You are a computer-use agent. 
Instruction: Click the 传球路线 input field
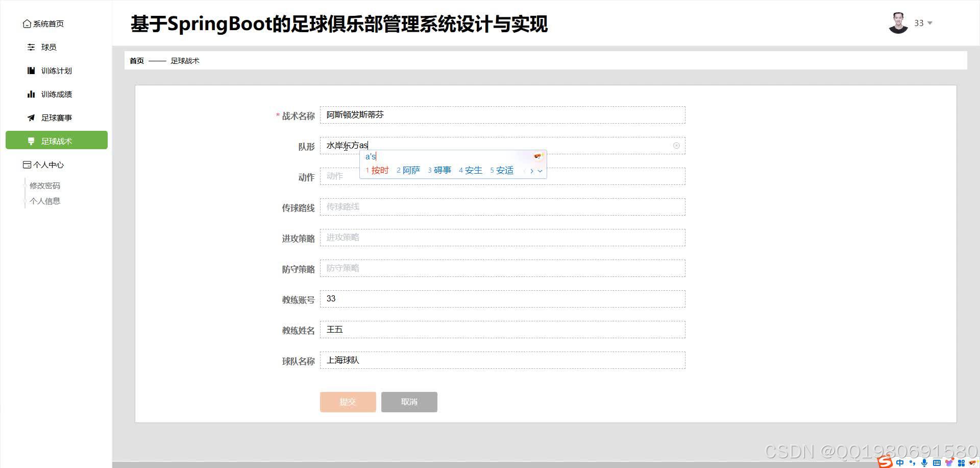[x=502, y=207]
